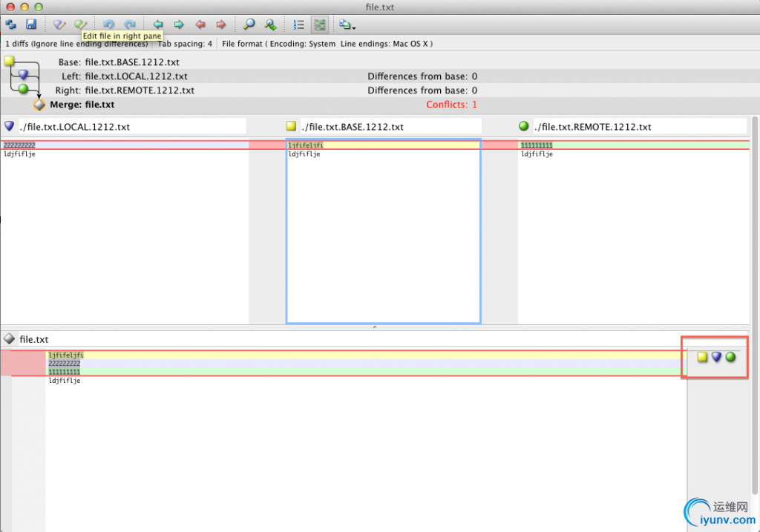The width and height of the screenshot is (760, 532).
Task: Click 'Differences from base: 0' on the Left row
Action: tap(422, 76)
